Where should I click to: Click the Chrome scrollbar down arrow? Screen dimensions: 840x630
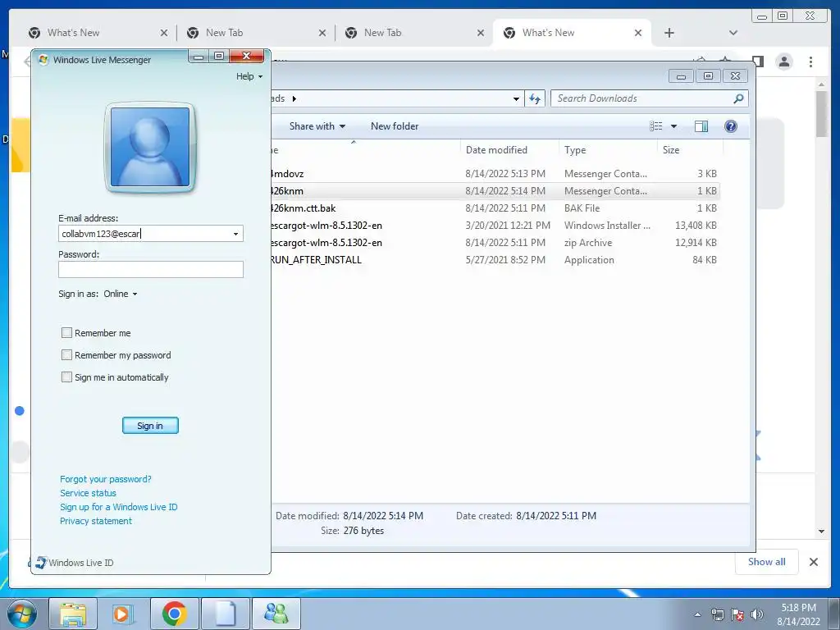pos(822,532)
